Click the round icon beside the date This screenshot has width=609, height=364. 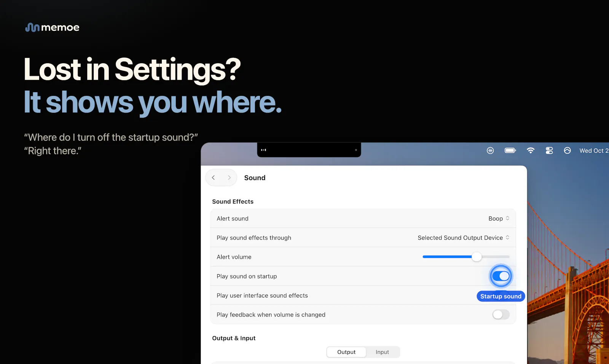coord(567,151)
